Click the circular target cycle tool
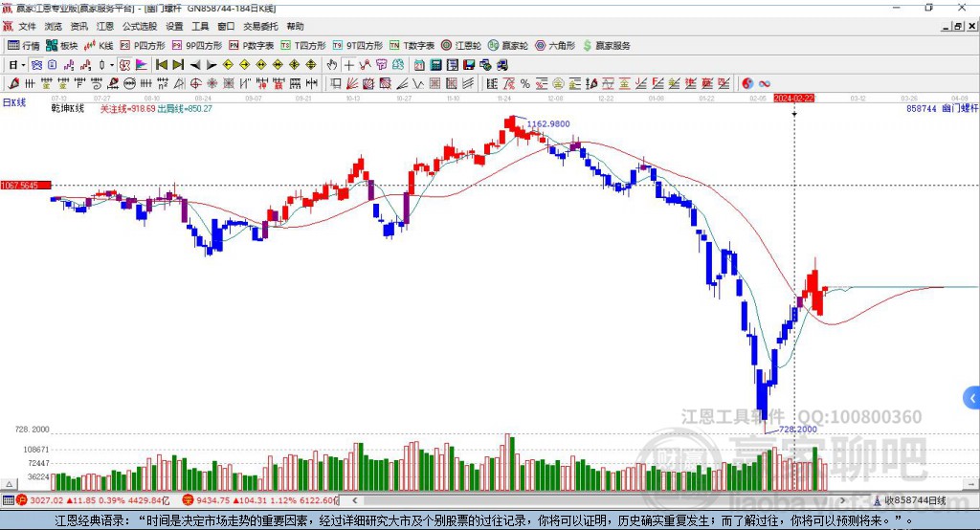The width and height of the screenshot is (980, 530). 195,83
